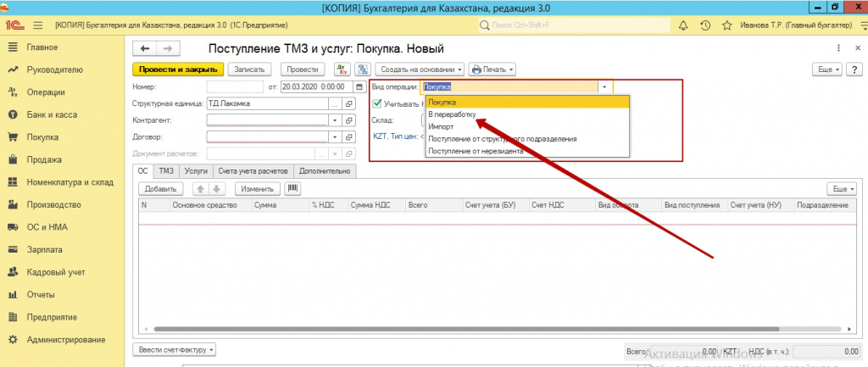The height and width of the screenshot is (367, 868).
Task: Open Предприятие section
Action: point(52,317)
